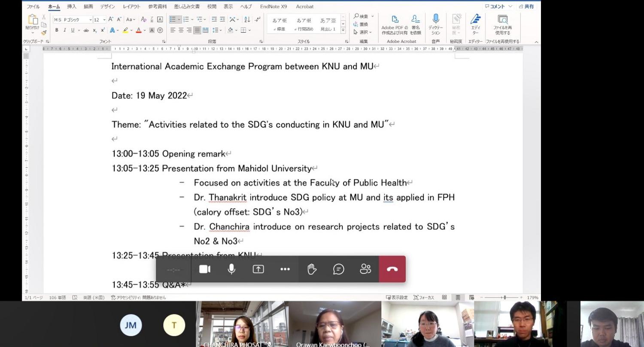Click the raise hand icon in meeting bar
The height and width of the screenshot is (347, 644).
pyautogui.click(x=312, y=269)
